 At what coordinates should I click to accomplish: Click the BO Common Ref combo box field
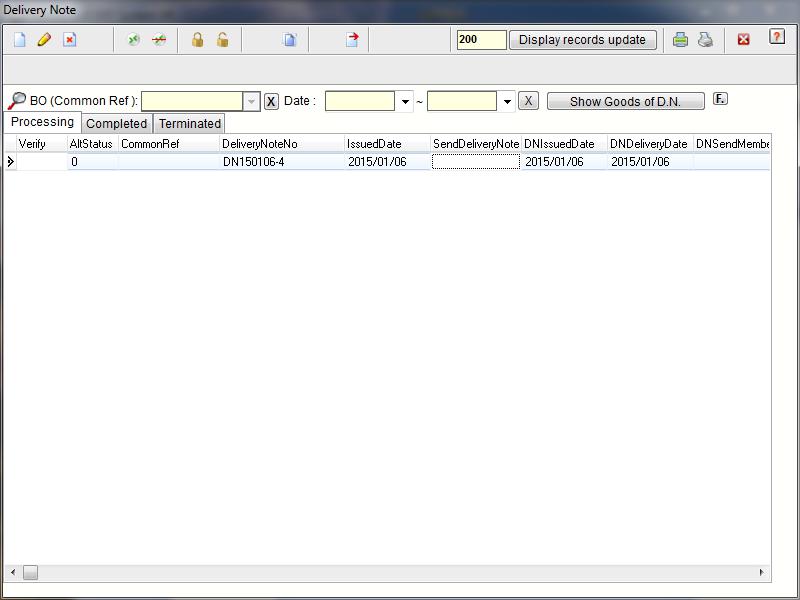point(192,101)
